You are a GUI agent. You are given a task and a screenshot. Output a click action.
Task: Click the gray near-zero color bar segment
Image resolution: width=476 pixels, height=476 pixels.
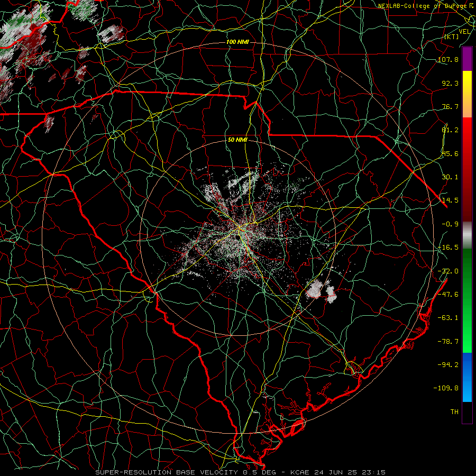coord(467,235)
